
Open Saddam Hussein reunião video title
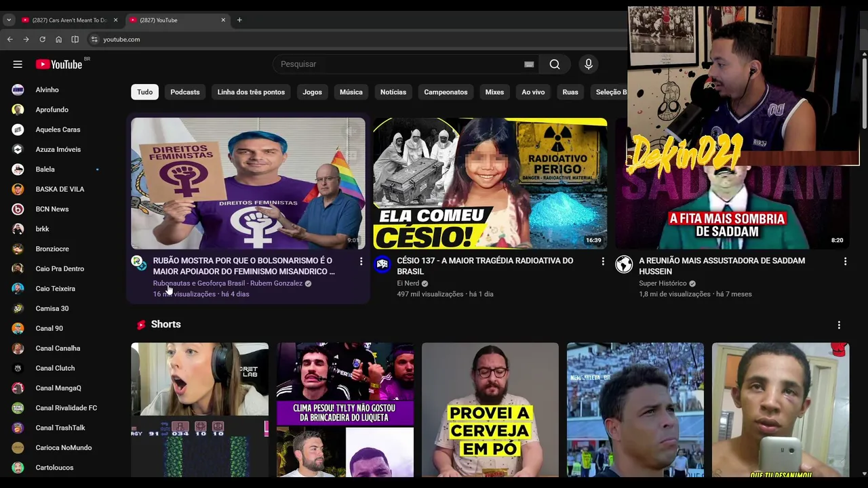tap(722, 266)
